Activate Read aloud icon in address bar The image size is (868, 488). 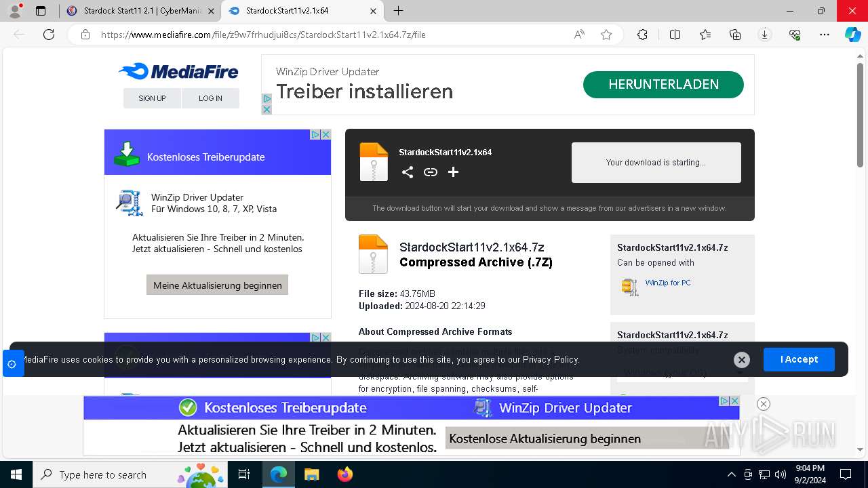click(579, 35)
